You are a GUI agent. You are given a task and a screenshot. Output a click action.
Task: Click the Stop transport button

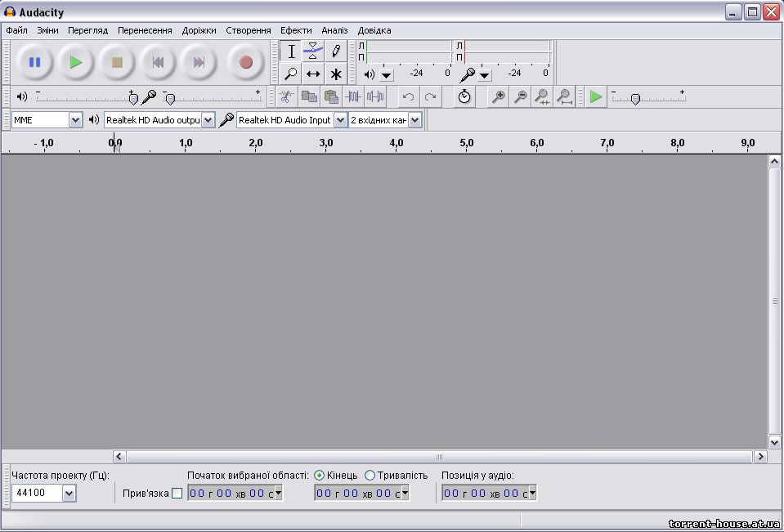[117, 62]
